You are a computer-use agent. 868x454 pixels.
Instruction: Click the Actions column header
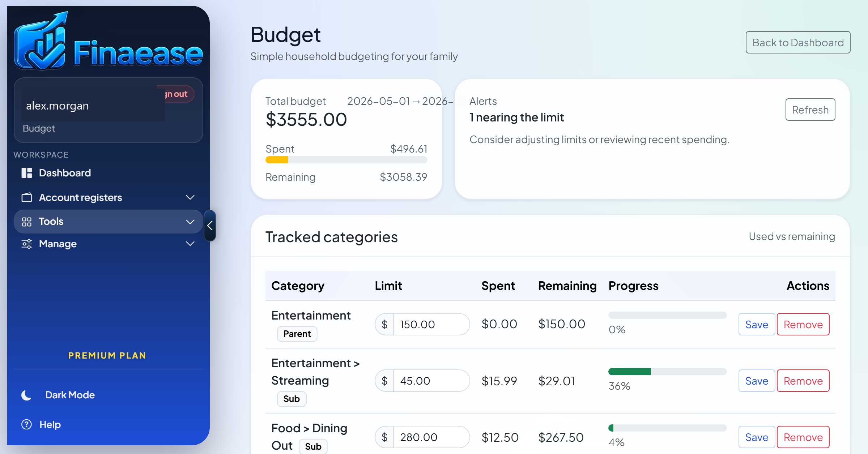808,286
